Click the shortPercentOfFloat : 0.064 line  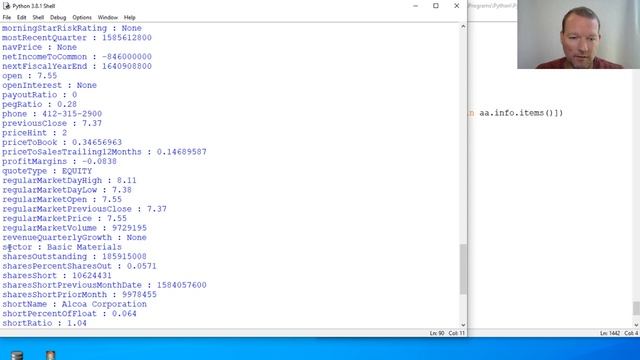coord(69,314)
